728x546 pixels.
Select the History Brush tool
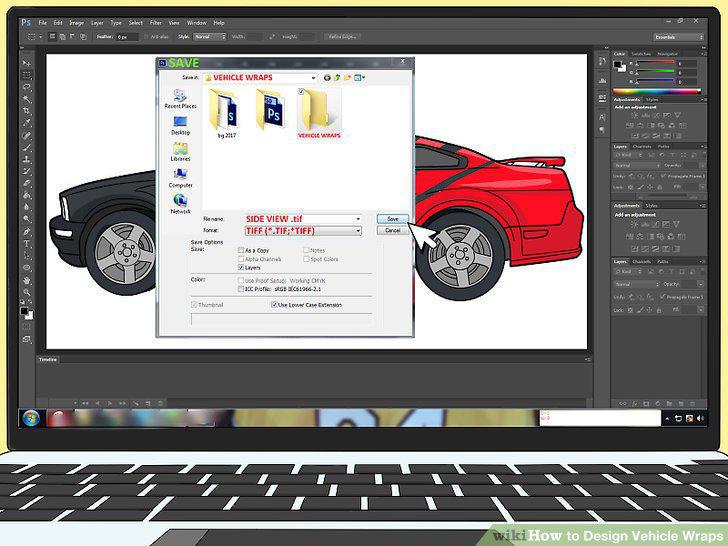(x=26, y=172)
